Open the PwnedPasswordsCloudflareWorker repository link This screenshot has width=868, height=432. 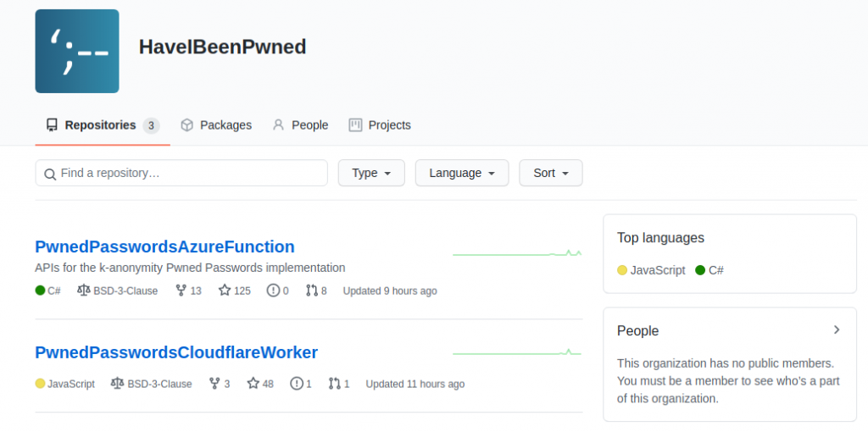(x=176, y=352)
